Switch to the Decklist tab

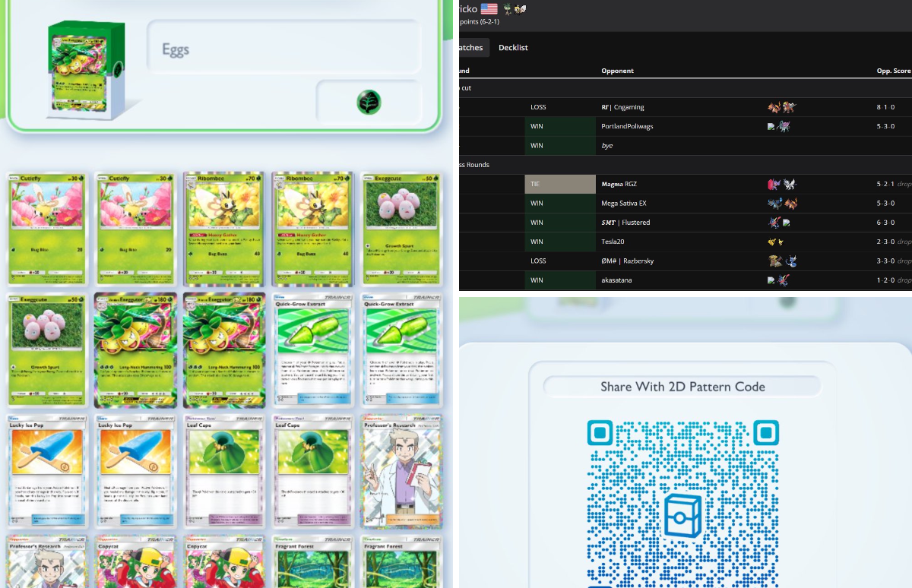[x=513, y=48]
